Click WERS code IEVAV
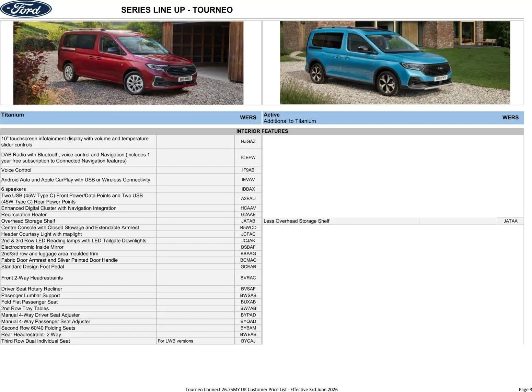Screen dimensions: 532x392 pyautogui.click(x=248, y=180)
